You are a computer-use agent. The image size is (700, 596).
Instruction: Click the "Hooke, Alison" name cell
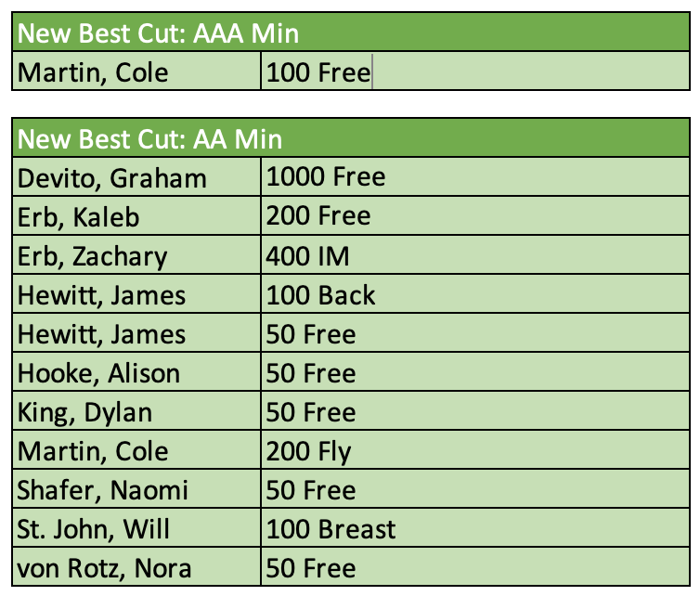(x=98, y=373)
